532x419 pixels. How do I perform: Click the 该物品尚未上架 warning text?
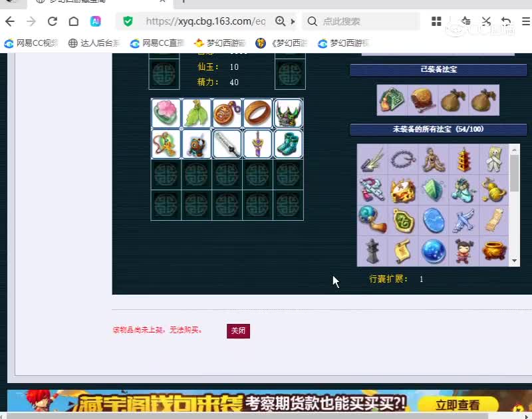[x=158, y=330]
